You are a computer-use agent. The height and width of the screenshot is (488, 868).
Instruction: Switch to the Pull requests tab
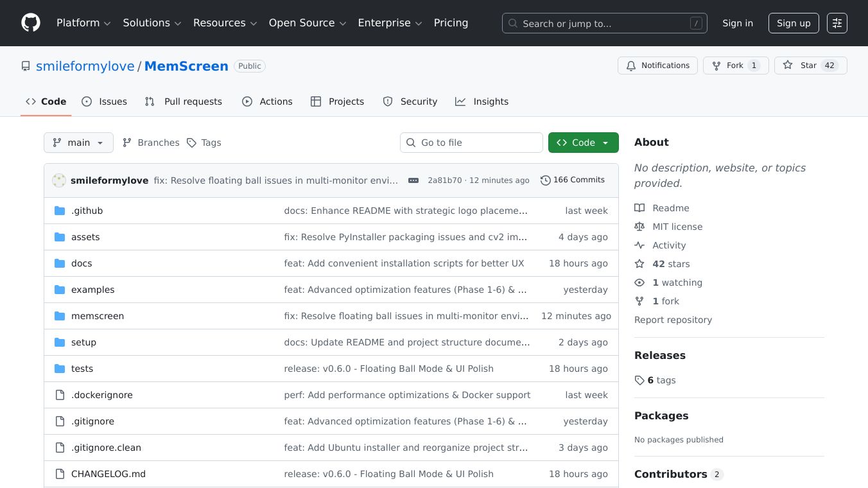pos(184,101)
